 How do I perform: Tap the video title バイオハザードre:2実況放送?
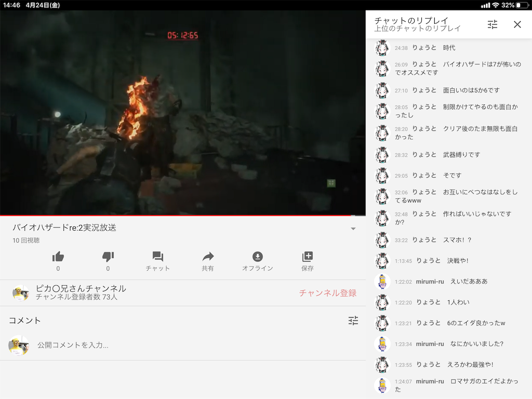click(x=64, y=228)
